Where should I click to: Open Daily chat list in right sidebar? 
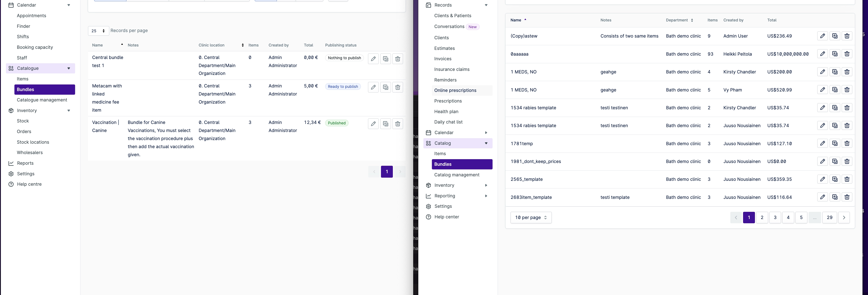[x=448, y=122]
